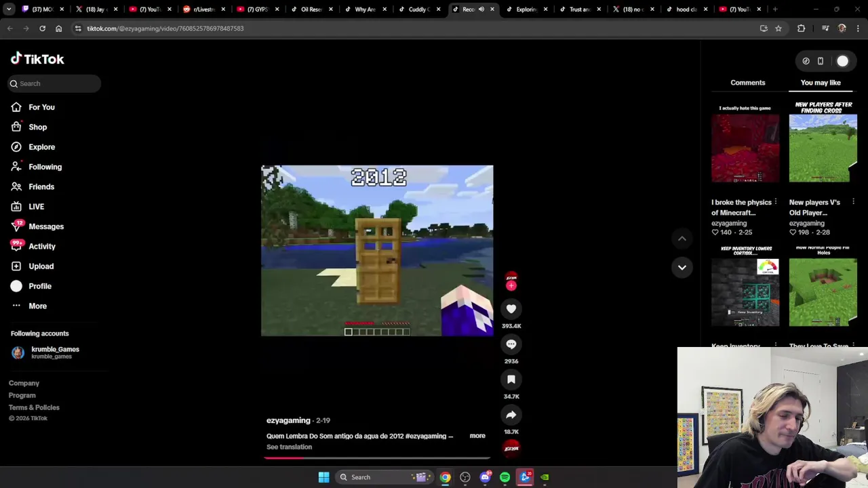This screenshot has width=868, height=488.
Task: Open ezyagaming author under 'New players' card
Action: click(806, 223)
